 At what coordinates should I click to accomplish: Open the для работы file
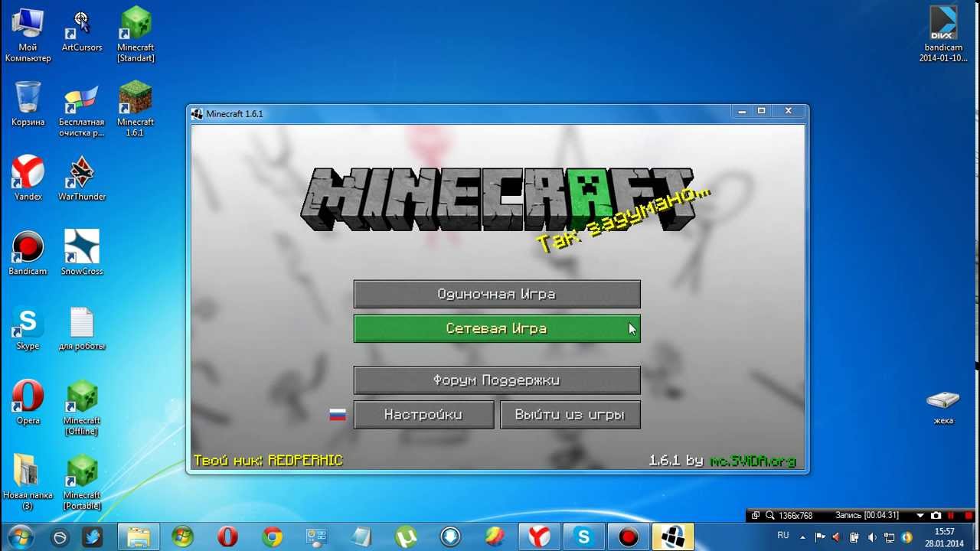tap(82, 328)
